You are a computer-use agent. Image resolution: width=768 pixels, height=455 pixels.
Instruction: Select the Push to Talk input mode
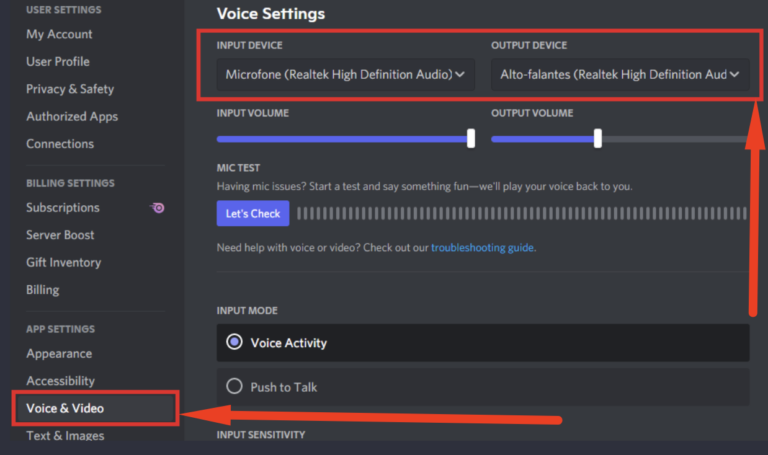click(235, 386)
